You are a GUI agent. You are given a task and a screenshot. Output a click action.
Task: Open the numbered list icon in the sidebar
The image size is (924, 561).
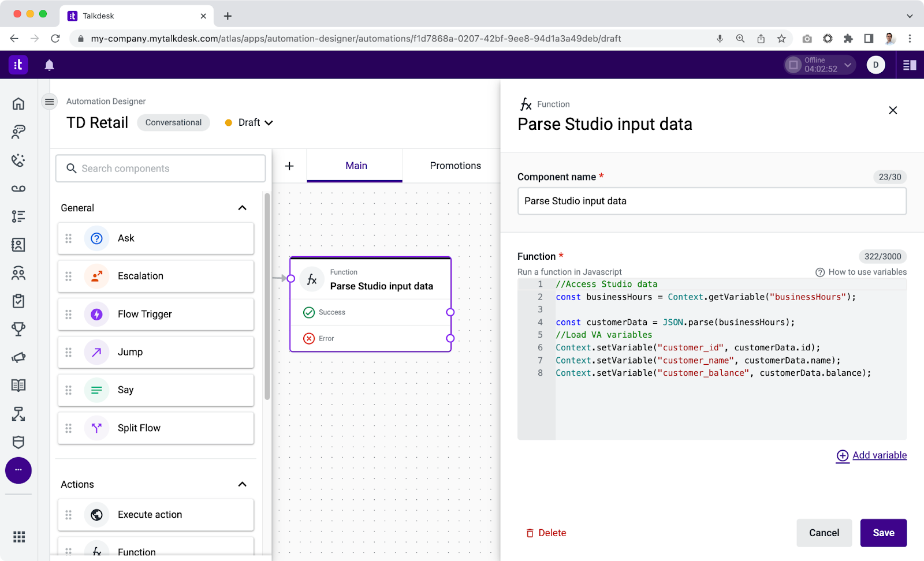point(18,216)
